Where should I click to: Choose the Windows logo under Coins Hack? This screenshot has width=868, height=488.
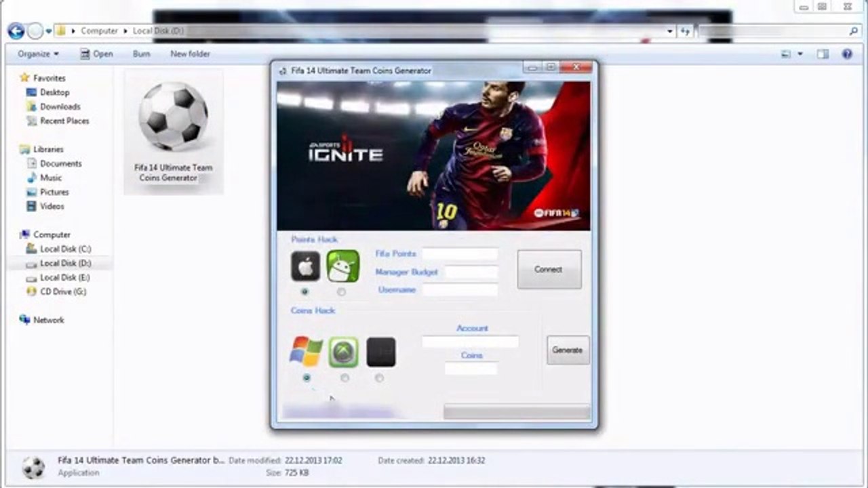point(306,352)
